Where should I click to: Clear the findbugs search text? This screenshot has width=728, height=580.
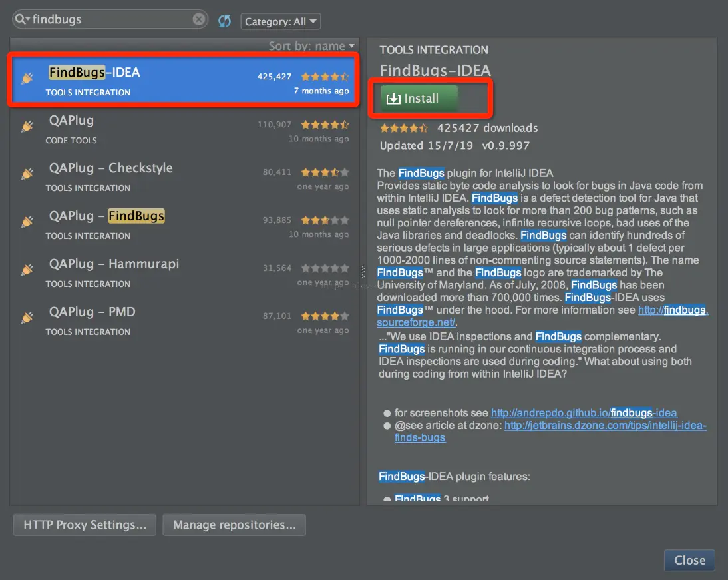click(199, 19)
